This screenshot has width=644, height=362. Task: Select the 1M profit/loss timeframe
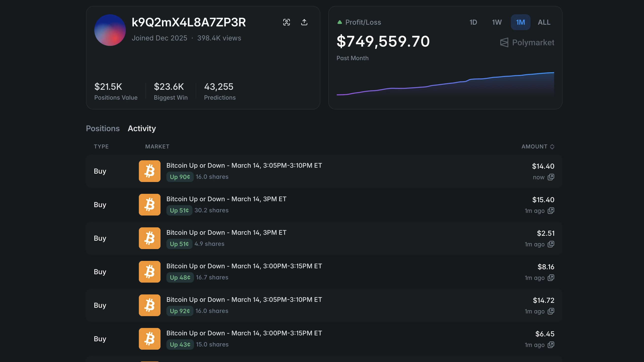coord(520,22)
